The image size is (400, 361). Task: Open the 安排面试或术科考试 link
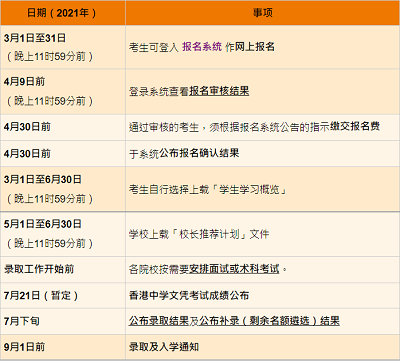234,269
